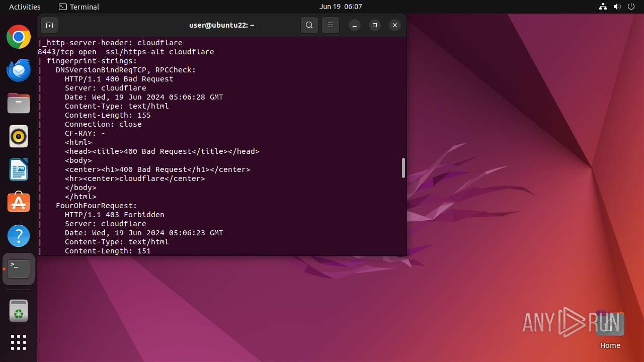644x362 pixels.
Task: Open LibreOffice Writer from dock
Action: pos(19,169)
